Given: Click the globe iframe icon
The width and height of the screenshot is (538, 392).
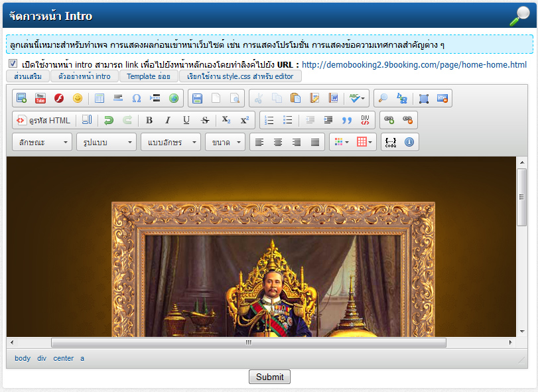Looking at the screenshot, I should pos(174,98).
